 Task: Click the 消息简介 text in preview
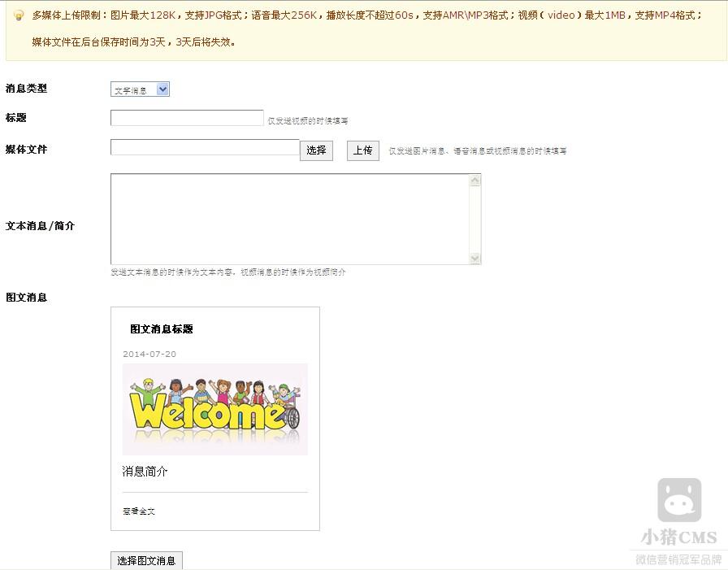click(145, 472)
